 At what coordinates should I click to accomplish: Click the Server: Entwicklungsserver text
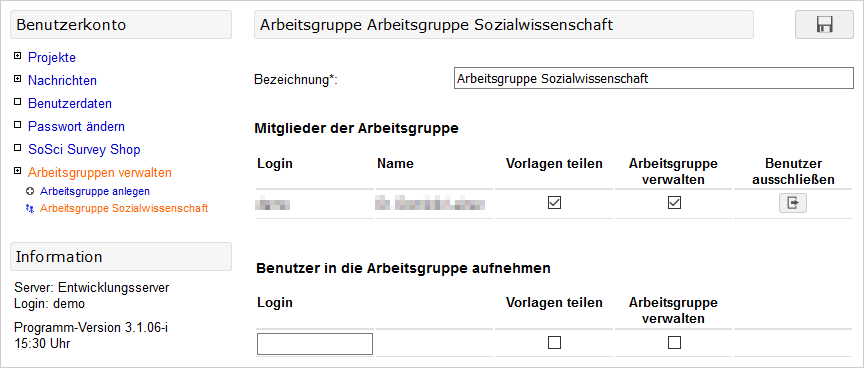pos(92,288)
